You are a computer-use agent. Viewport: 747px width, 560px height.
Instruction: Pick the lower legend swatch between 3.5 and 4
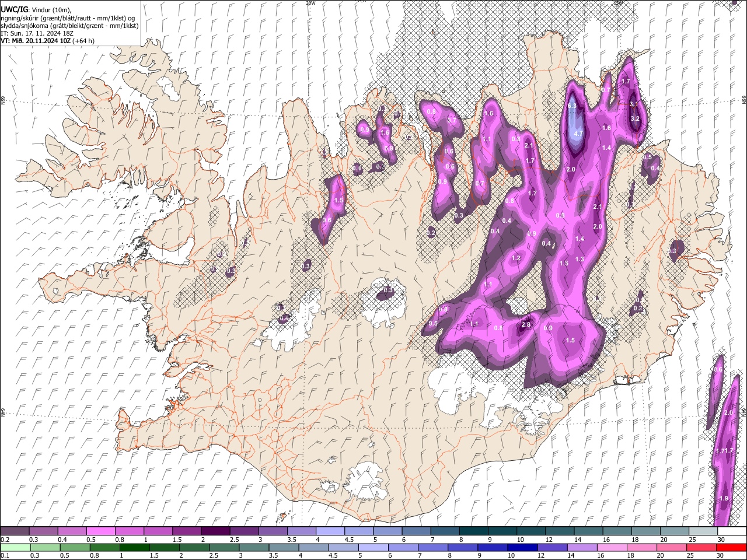[284, 547]
